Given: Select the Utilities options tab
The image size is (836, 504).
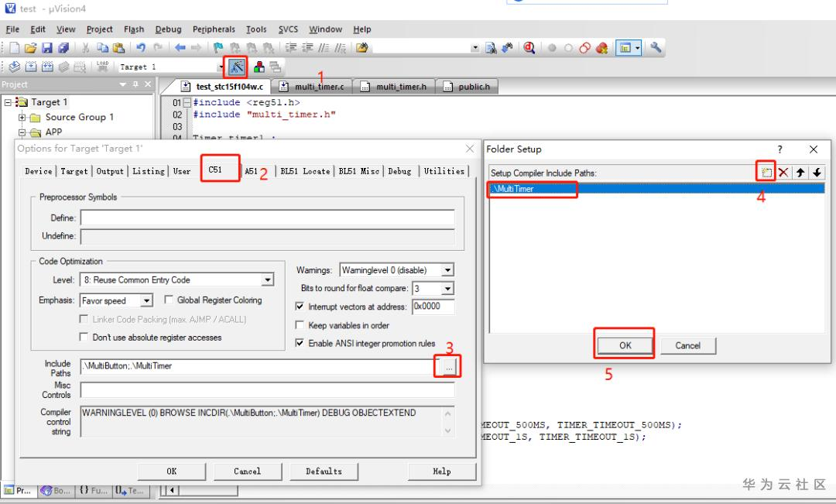Looking at the screenshot, I should pos(444,171).
